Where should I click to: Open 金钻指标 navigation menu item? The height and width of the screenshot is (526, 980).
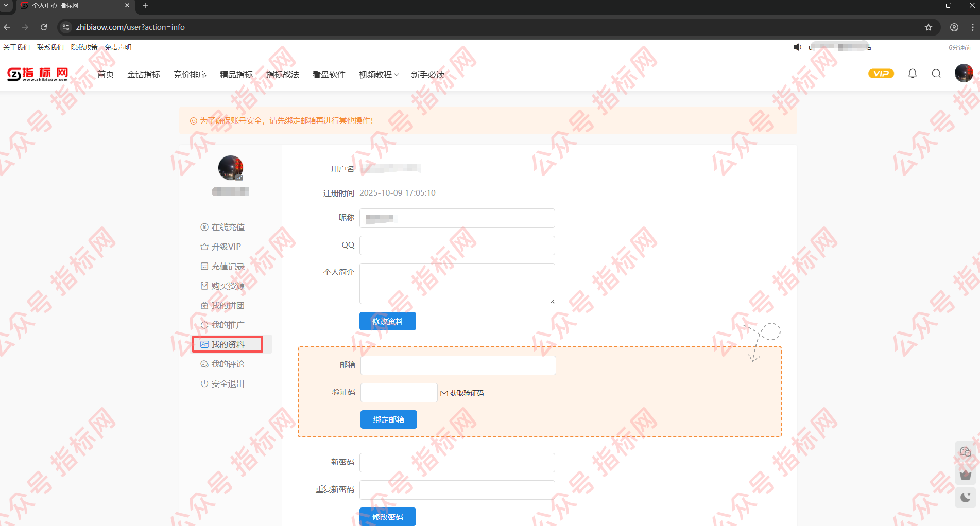(144, 75)
